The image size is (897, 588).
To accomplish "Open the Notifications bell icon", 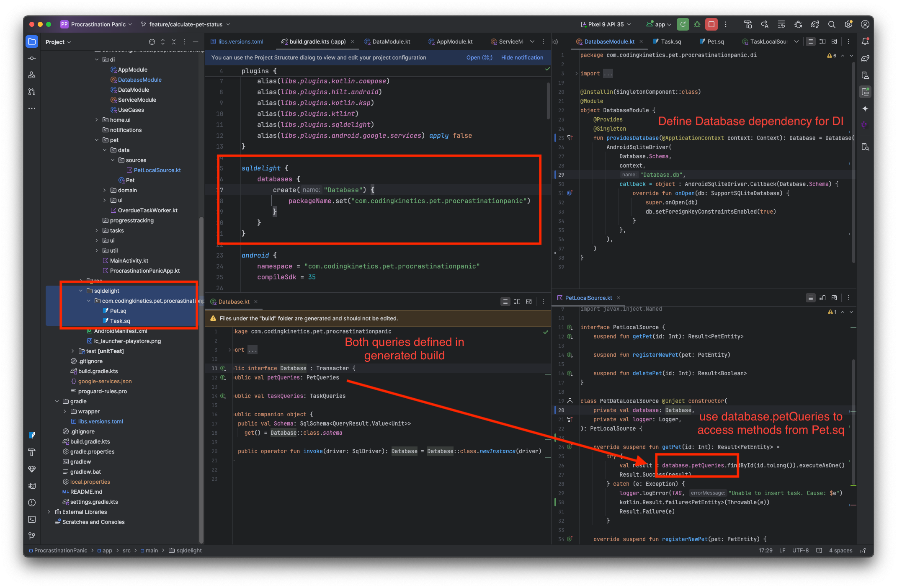I will pos(865,41).
